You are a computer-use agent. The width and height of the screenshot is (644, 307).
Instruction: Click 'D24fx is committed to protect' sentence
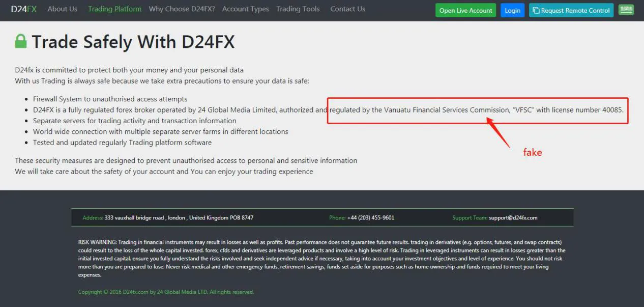coord(129,70)
